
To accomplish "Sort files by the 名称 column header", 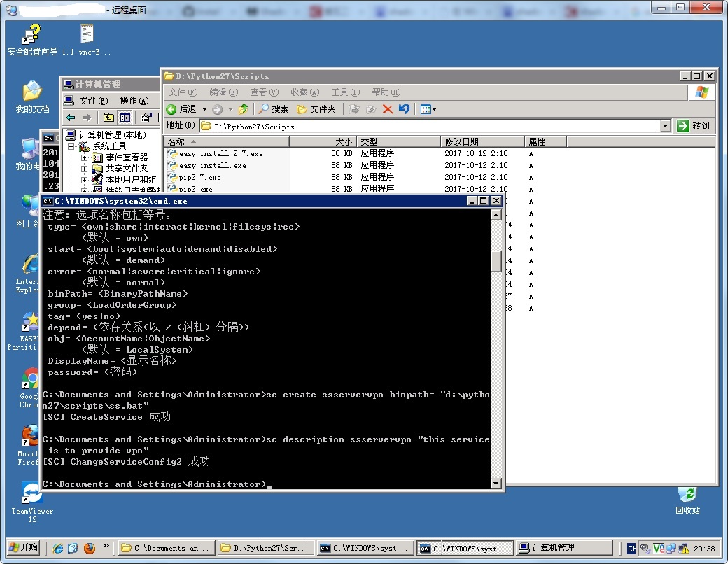I will click(227, 141).
